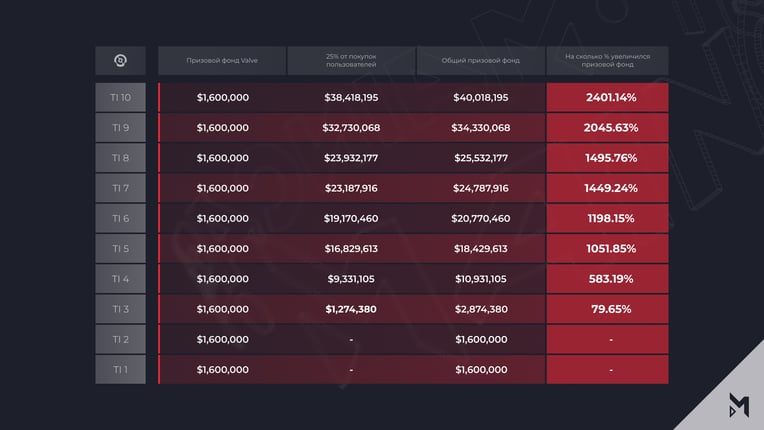Select the TI 2 row label
Image resolution: width=764 pixels, height=430 pixels.
click(x=120, y=339)
